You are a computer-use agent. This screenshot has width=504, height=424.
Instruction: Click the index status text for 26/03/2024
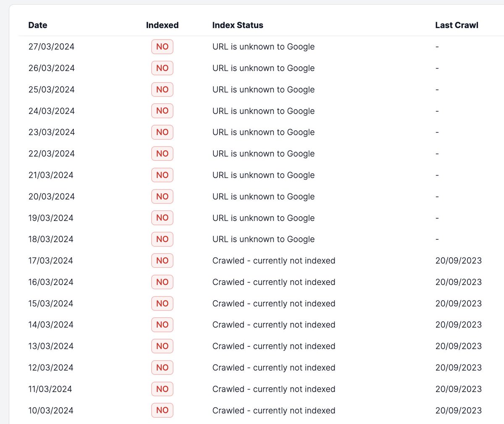pos(263,68)
